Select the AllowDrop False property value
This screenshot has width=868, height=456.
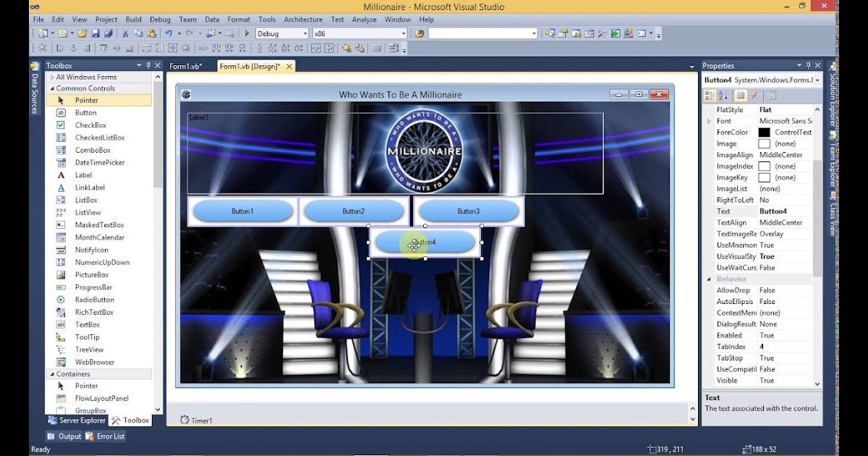click(785, 290)
